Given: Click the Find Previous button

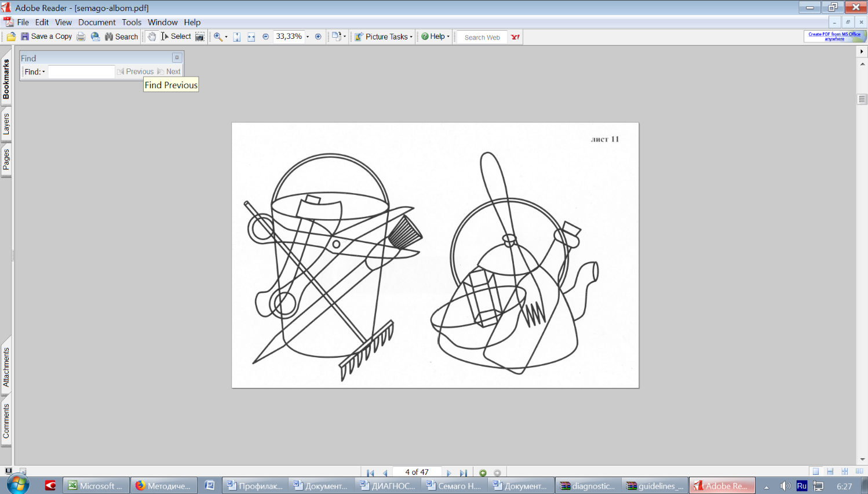Looking at the screenshot, I should point(135,71).
